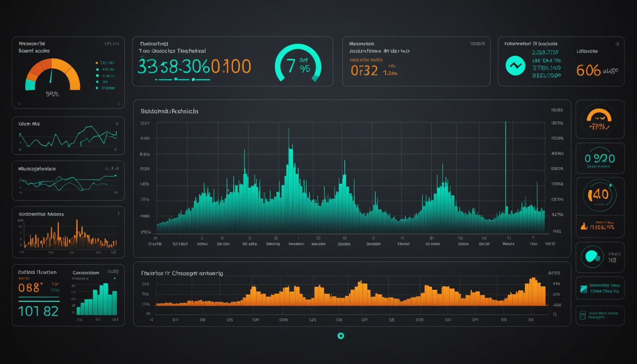Open the 'Gkon Mis' line chart panel

[68, 136]
